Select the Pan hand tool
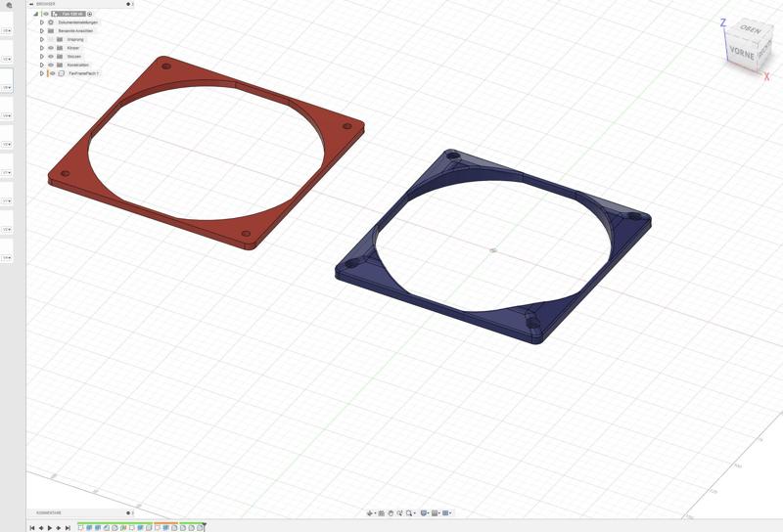 pyautogui.click(x=391, y=513)
